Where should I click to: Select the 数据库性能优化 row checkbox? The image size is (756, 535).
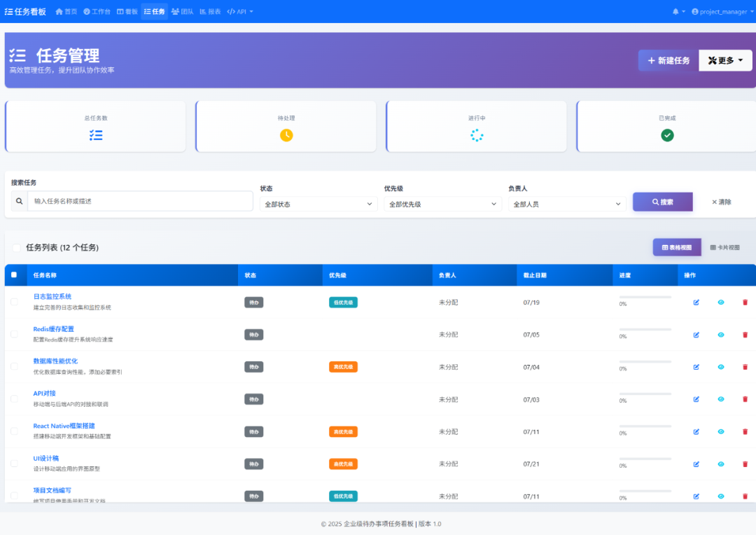[x=14, y=367]
